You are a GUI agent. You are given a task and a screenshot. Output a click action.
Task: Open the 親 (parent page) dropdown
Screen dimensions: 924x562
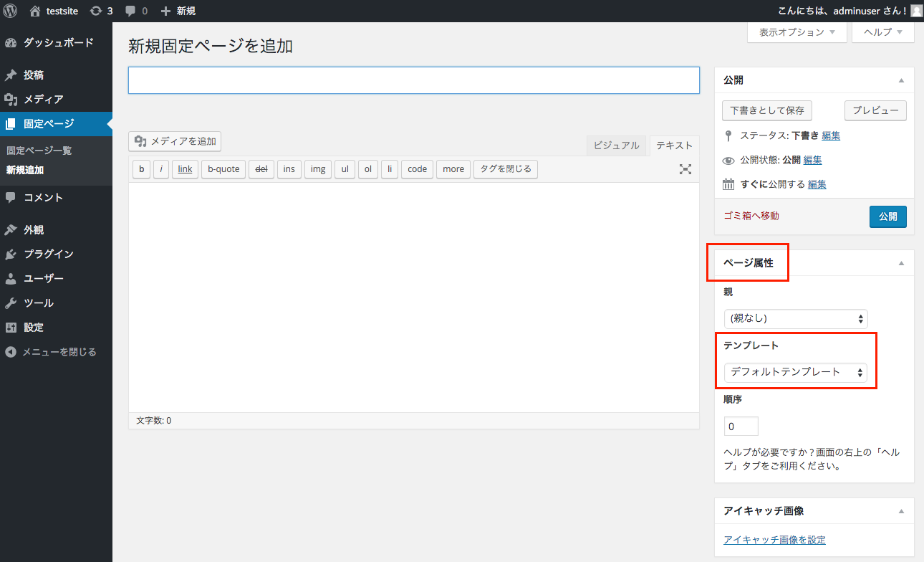795,318
